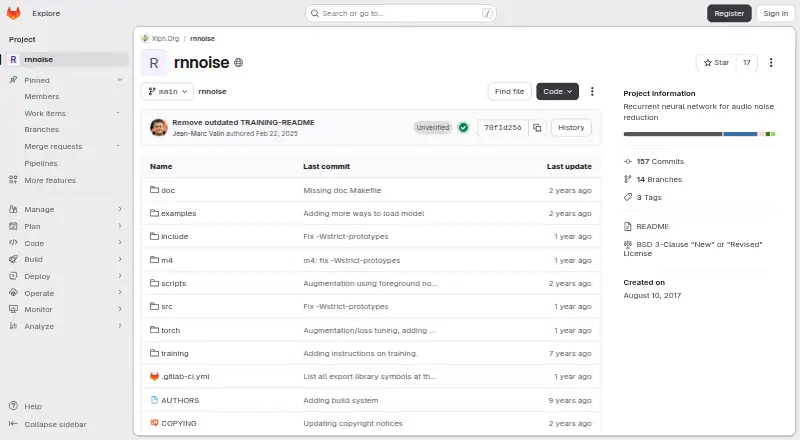Image resolution: width=800 pixels, height=440 pixels.
Task: Open the torch folder
Action: [x=170, y=330]
